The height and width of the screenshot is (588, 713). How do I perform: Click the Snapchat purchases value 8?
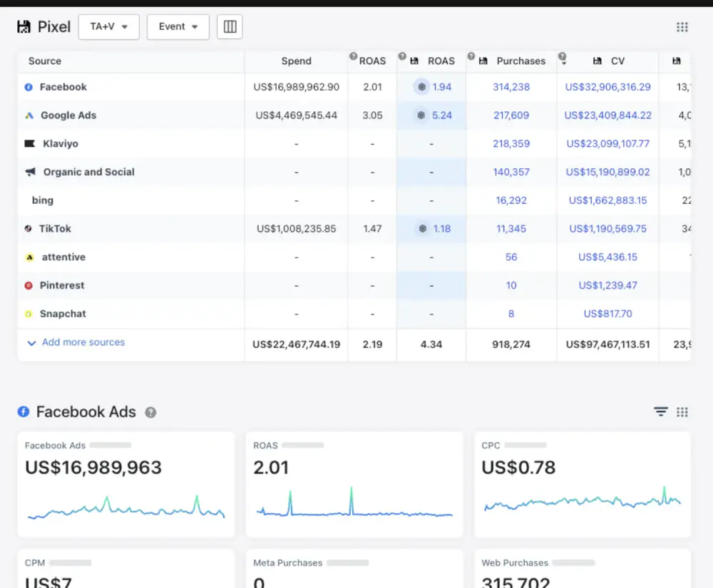511,314
